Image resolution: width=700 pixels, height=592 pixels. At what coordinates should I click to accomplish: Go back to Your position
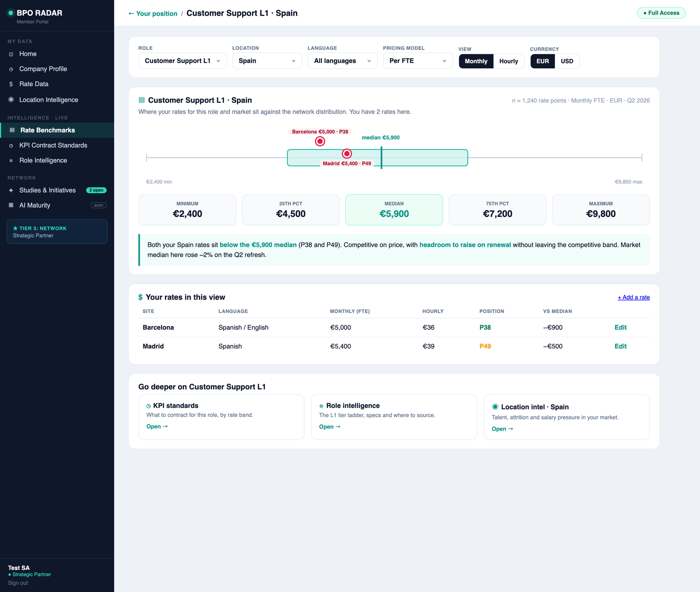click(x=153, y=14)
